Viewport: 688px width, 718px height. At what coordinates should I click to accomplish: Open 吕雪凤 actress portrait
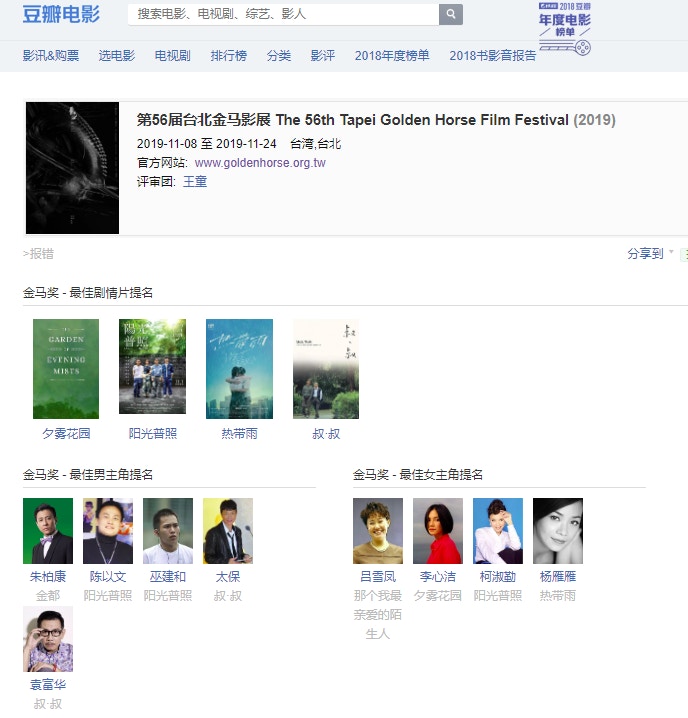point(378,531)
